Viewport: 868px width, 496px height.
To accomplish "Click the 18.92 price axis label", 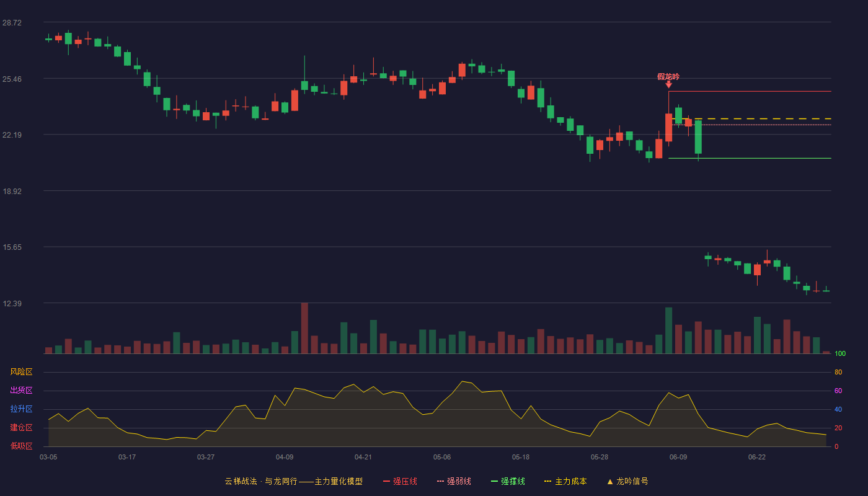I will pyautogui.click(x=12, y=191).
